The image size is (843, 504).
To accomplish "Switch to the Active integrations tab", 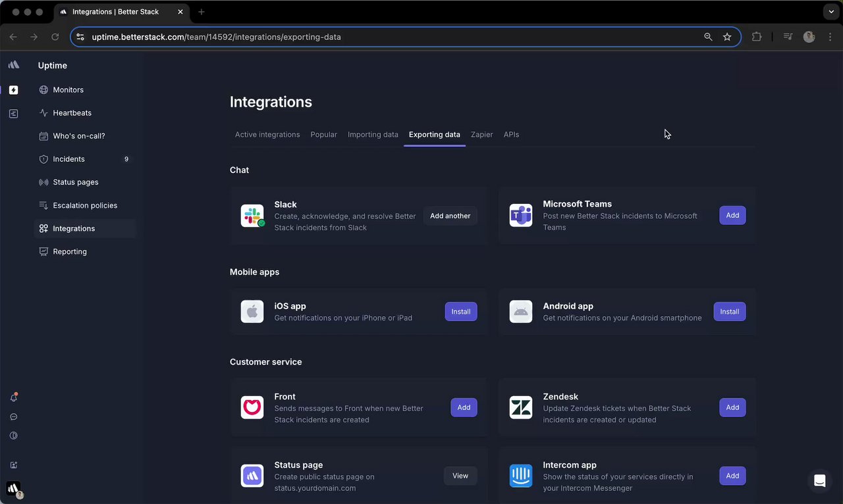I will tap(267, 134).
